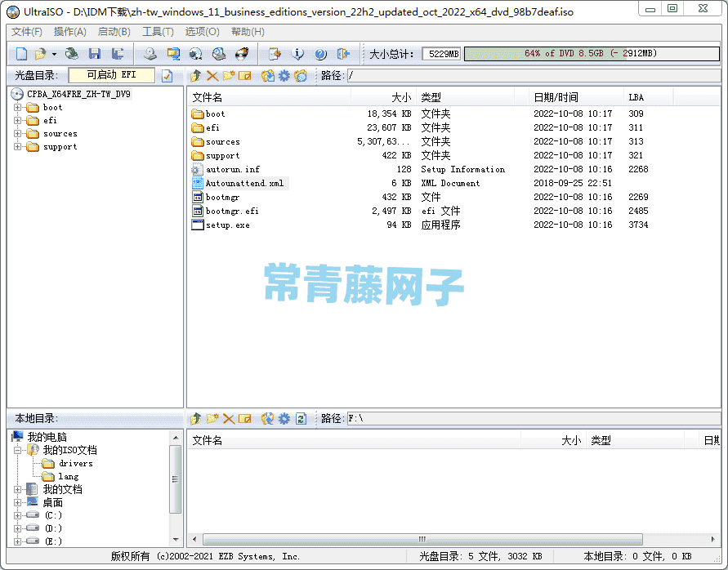Expand the (C:) drive node
728x570 pixels.
point(18,515)
